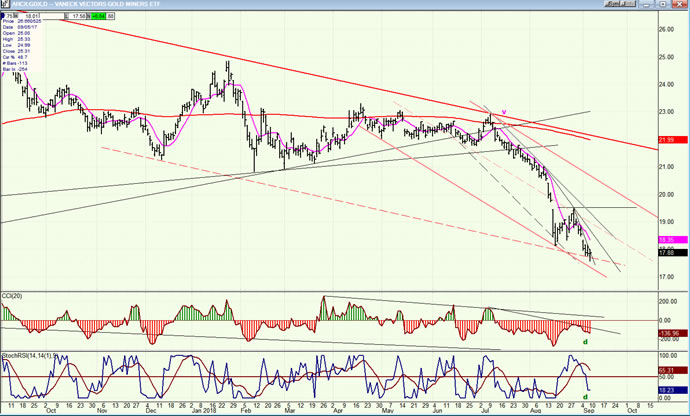Click the 18.01 price field in the top bar
Image resolution: width=690 pixels, height=416 pixels.
(x=31, y=16)
